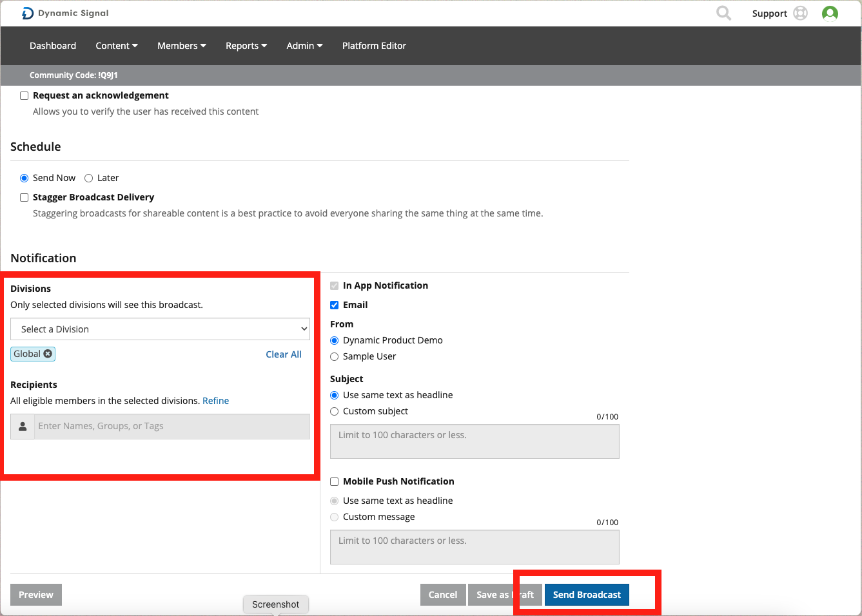Expand the Content menu
862x616 pixels.
[116, 46]
